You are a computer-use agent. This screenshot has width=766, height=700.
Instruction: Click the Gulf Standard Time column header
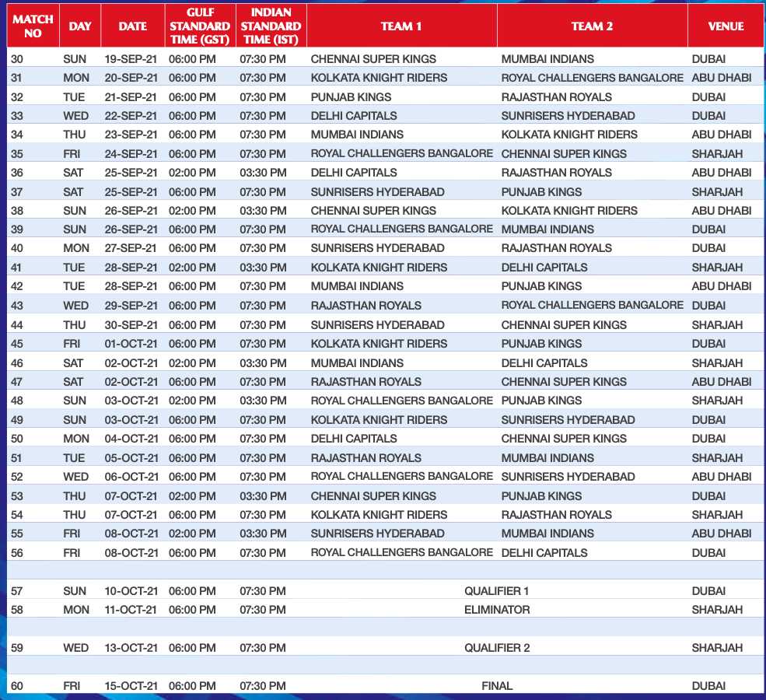(201, 26)
